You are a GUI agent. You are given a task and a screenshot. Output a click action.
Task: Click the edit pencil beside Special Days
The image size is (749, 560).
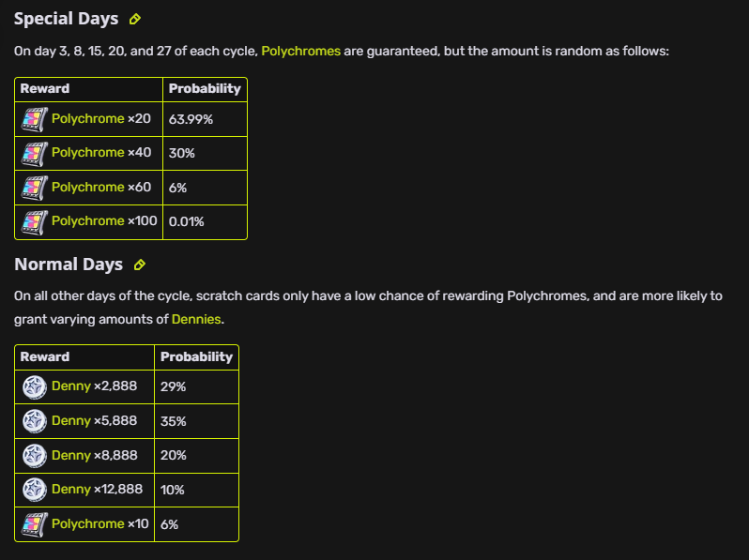135,19
